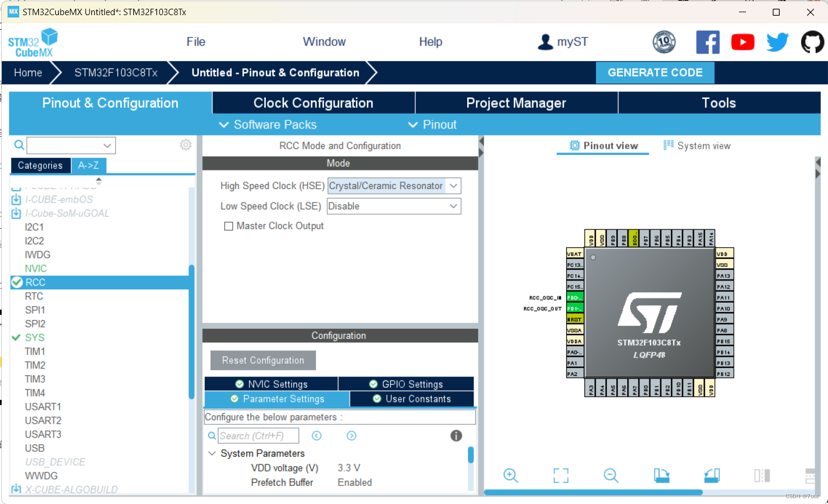Open the search settings gear

pos(185,144)
